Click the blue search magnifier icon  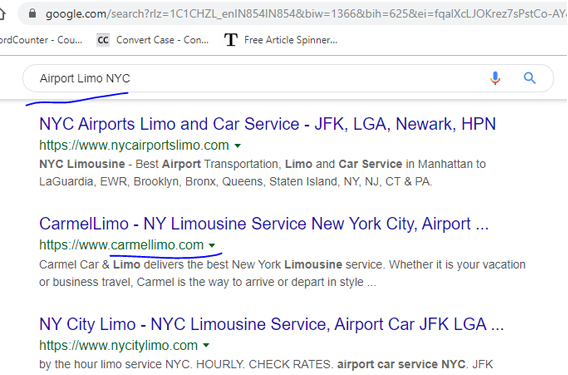pos(529,78)
